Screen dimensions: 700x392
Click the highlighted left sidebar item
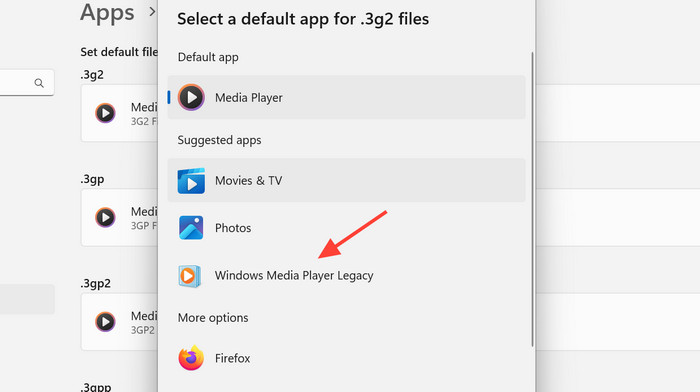(x=27, y=299)
